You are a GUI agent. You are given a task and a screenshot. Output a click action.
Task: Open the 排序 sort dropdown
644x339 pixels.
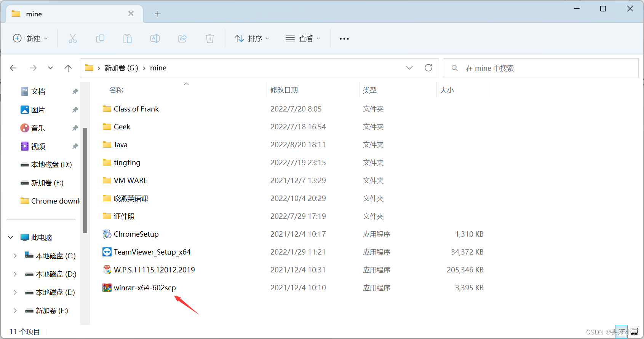[252, 38]
